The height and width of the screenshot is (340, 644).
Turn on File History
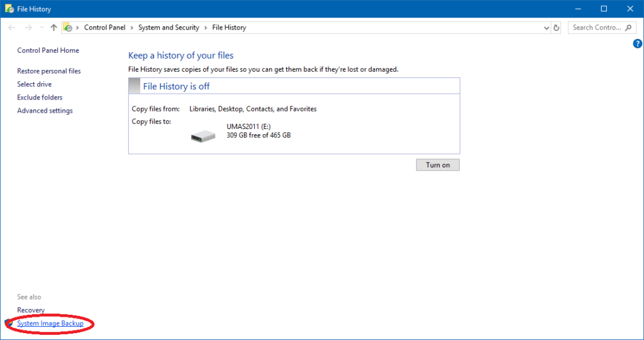tap(438, 165)
